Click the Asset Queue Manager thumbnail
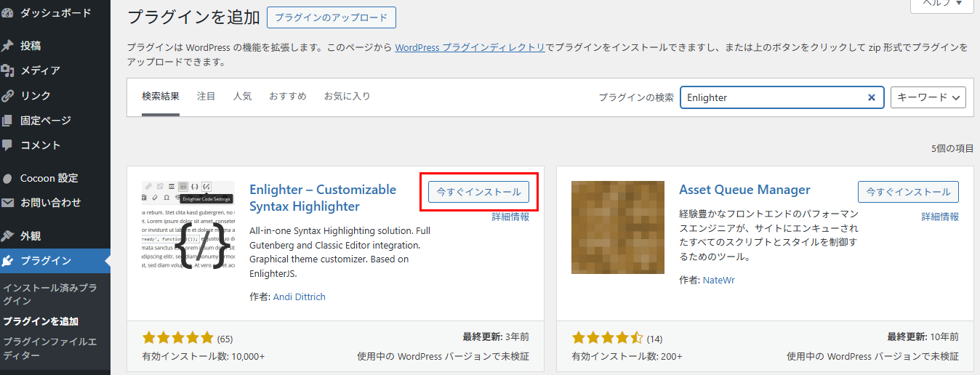 [x=618, y=227]
